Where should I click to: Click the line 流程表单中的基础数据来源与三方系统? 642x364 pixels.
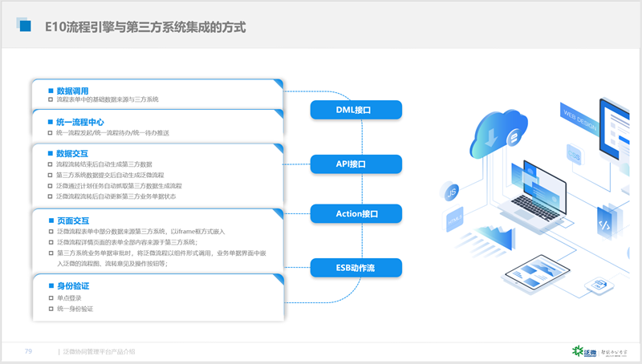(108, 99)
